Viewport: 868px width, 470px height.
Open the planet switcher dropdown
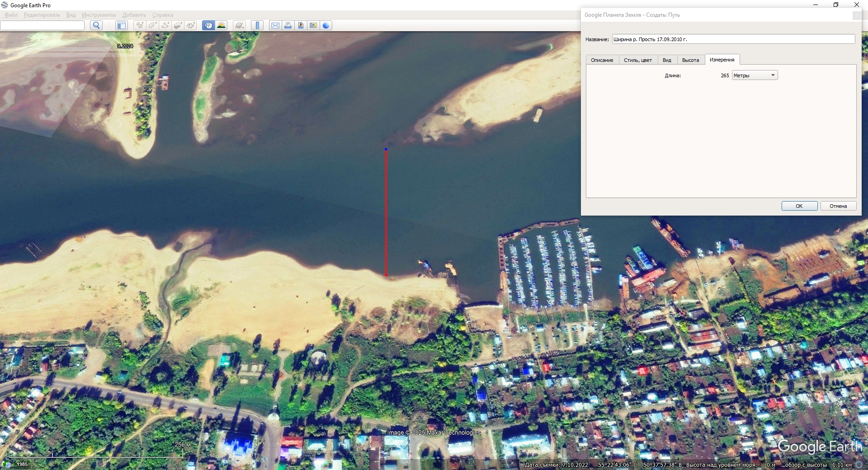coord(239,25)
